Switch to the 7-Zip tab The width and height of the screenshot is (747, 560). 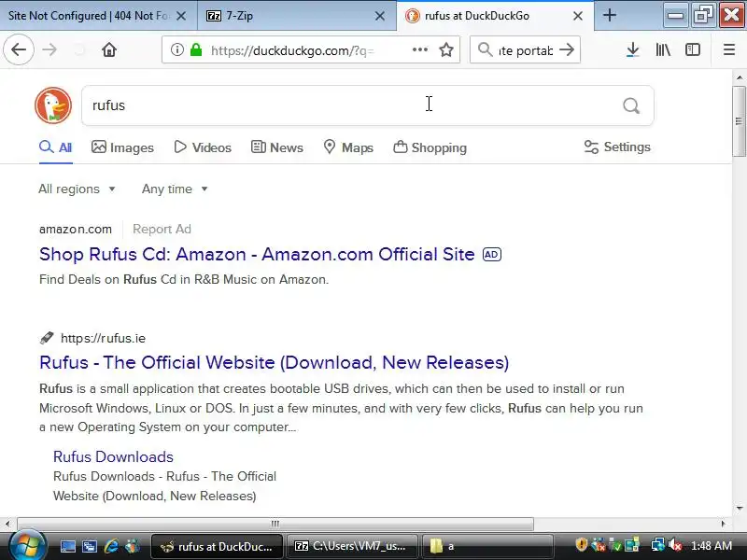point(297,16)
